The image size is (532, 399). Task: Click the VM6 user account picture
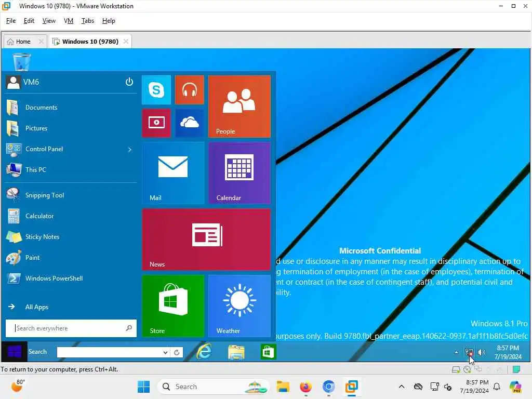click(x=13, y=82)
